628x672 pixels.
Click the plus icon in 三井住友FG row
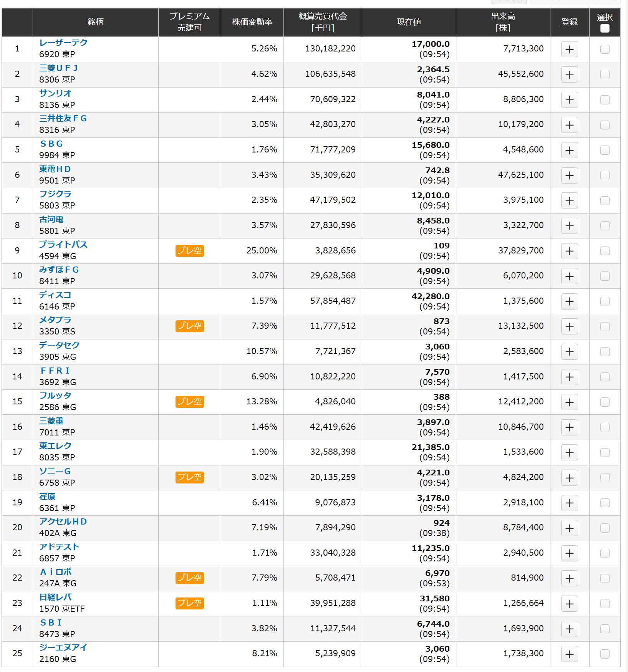click(569, 125)
